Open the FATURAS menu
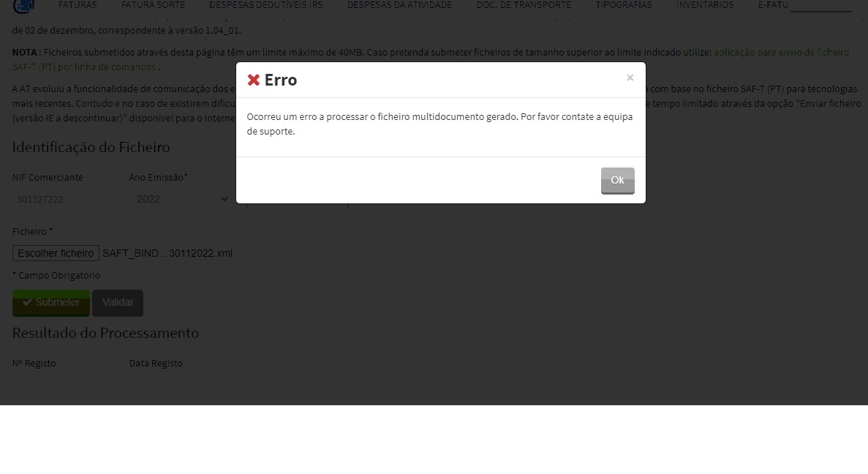The image size is (868, 474). click(x=78, y=5)
